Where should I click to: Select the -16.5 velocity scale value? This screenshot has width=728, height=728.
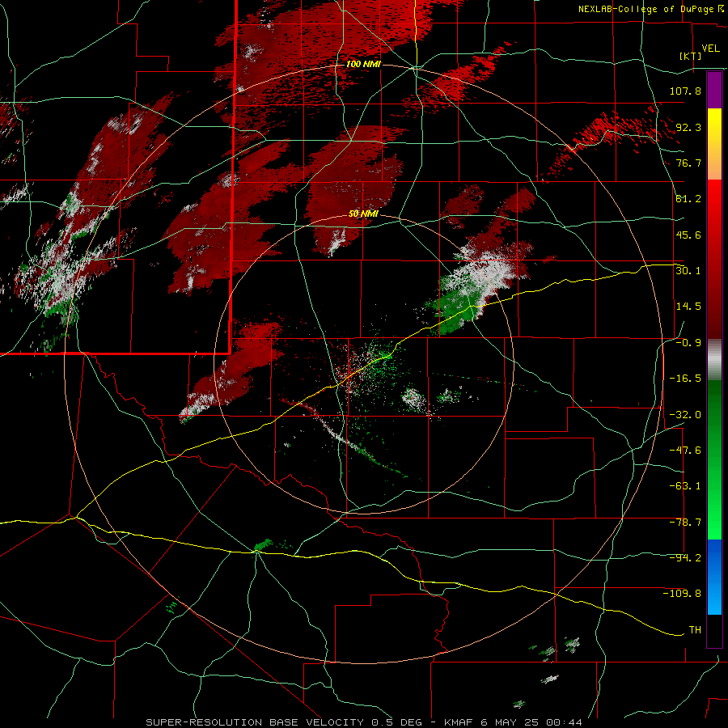point(685,379)
